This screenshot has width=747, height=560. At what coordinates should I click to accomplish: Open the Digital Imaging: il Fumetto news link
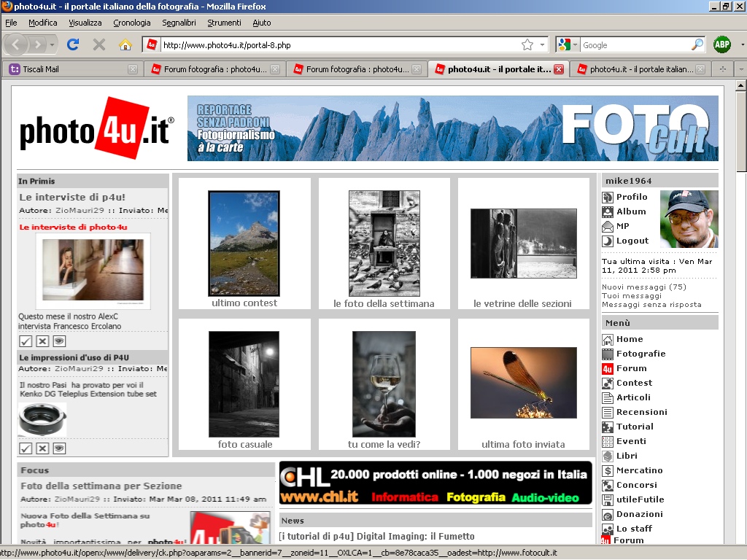tap(377, 536)
